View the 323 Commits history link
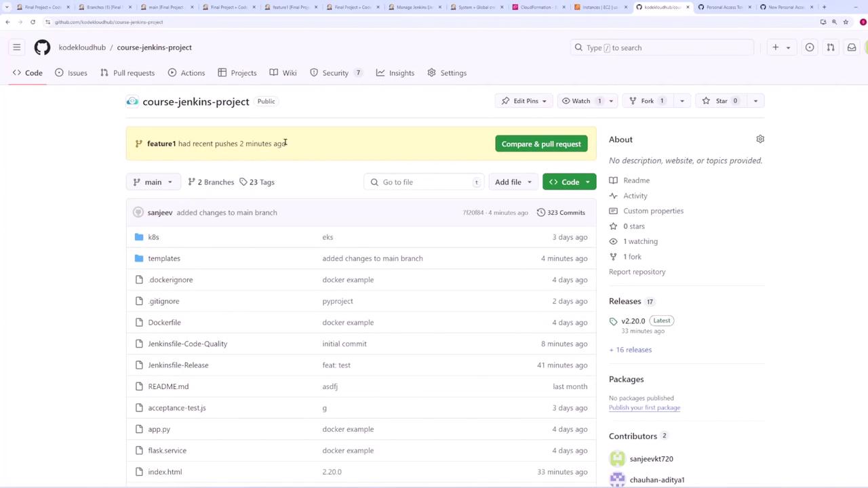This screenshot has width=868, height=488. click(561, 213)
